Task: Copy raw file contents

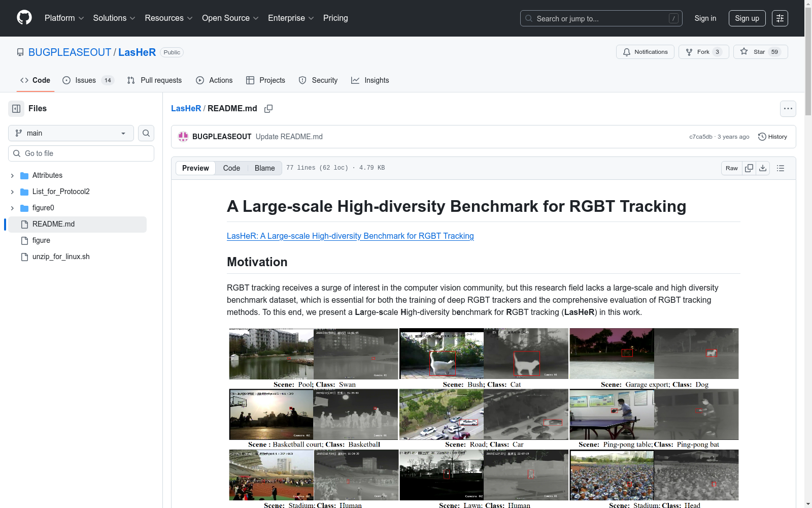Action: coord(749,168)
